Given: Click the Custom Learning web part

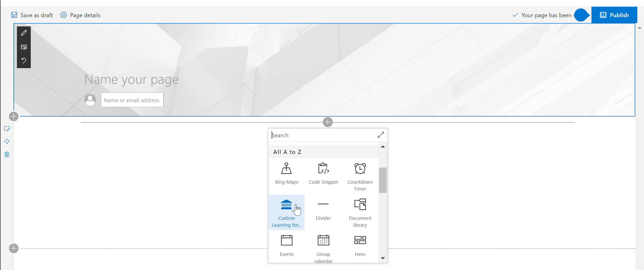Looking at the screenshot, I should pos(286,212).
